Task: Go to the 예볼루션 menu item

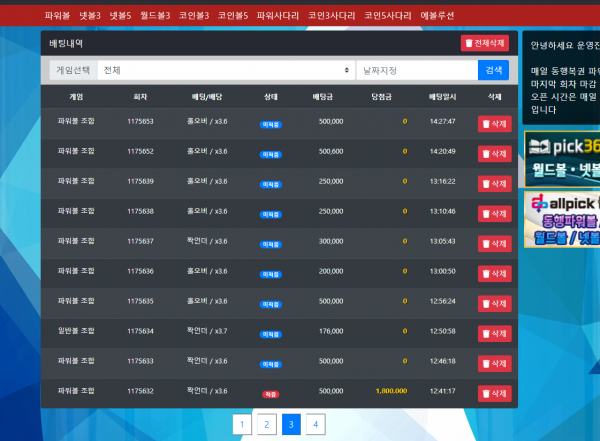Action: [437, 16]
